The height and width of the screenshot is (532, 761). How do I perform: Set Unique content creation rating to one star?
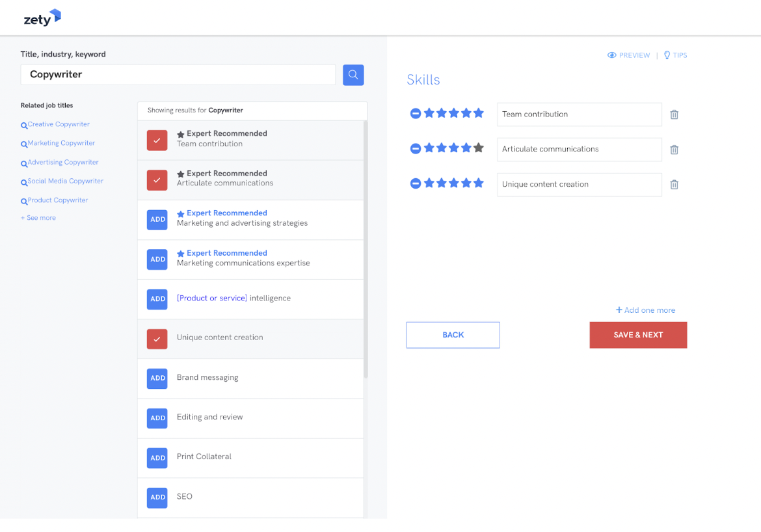(x=429, y=183)
